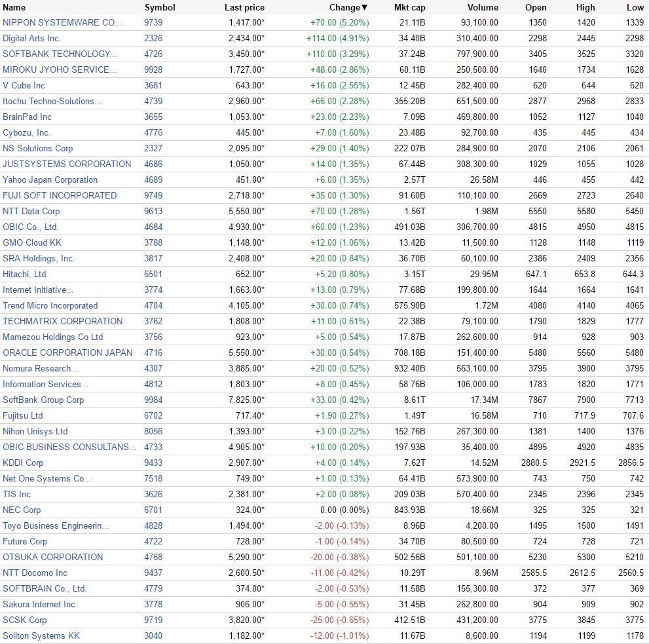The image size is (649, 644).
Task: Open KDDI Corp link
Action: tap(23, 463)
